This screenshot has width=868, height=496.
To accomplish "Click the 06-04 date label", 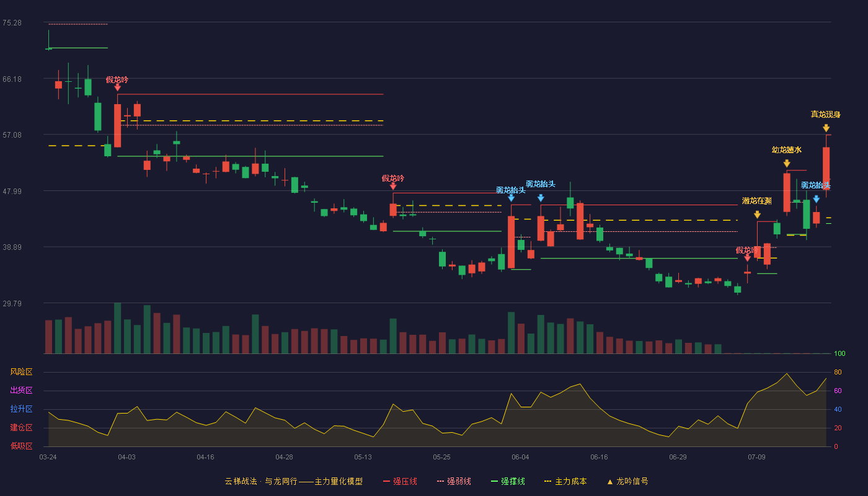I will 520,457.
